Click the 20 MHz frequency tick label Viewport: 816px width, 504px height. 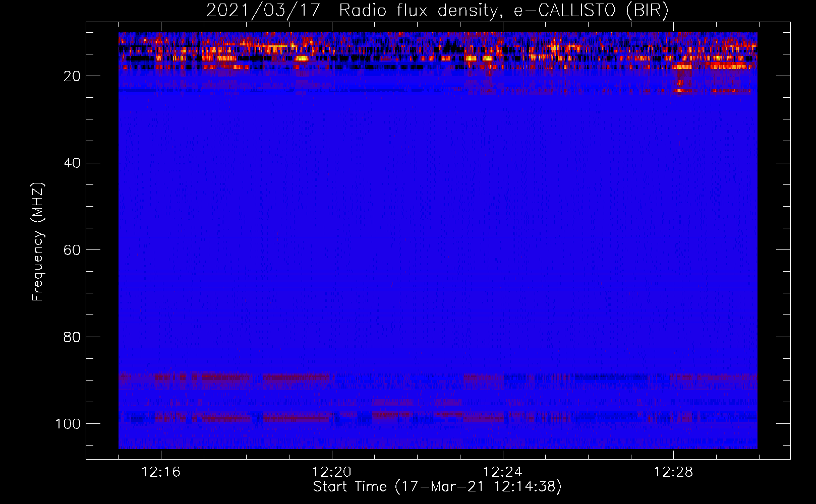click(x=72, y=76)
